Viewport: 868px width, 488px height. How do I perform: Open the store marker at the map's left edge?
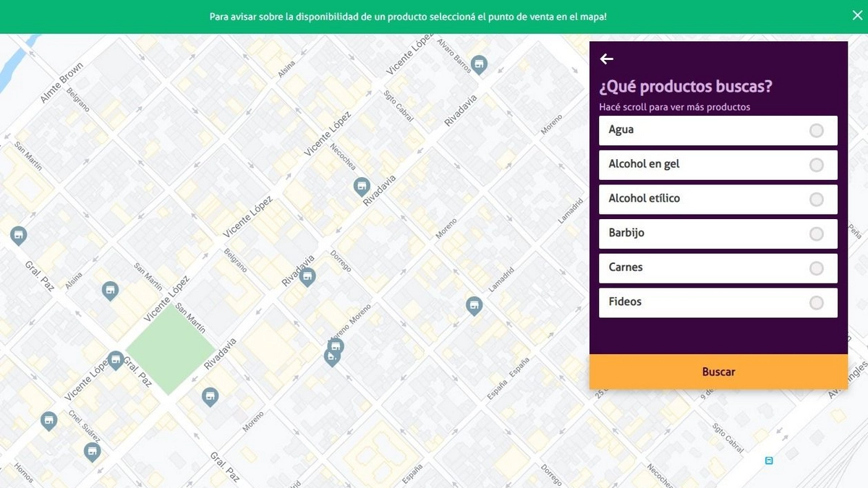click(x=18, y=235)
